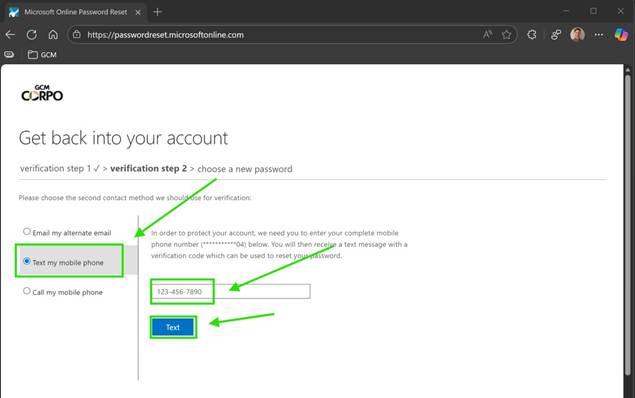Go back with browser back arrow
Screen dimensions: 635x398
pos(10,35)
